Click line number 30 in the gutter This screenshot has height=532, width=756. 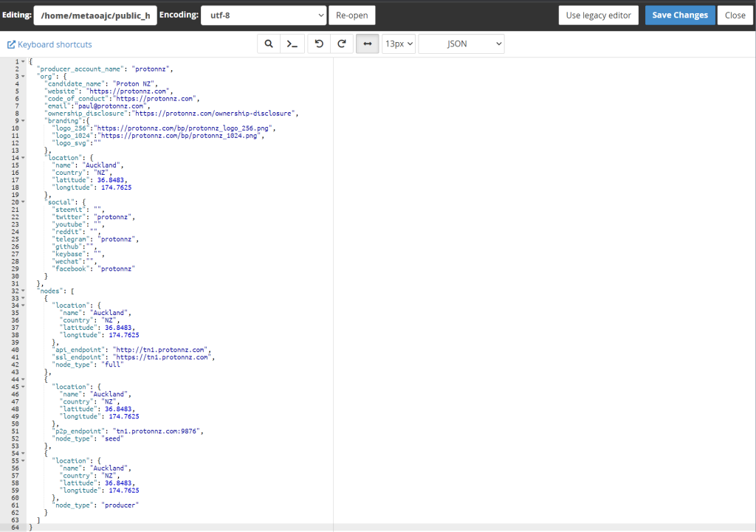(15, 276)
